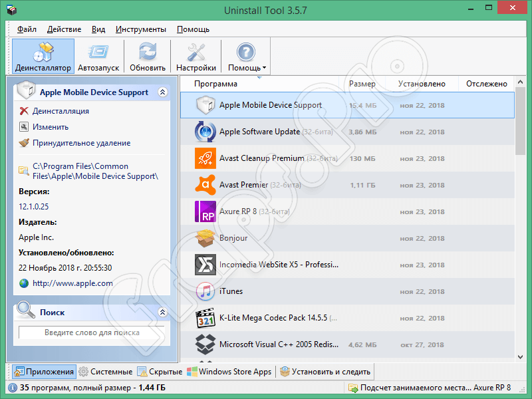Screen dimensions: 532x399
Task: Click the 130 МБ size of Avast Cleanup
Action: point(362,158)
